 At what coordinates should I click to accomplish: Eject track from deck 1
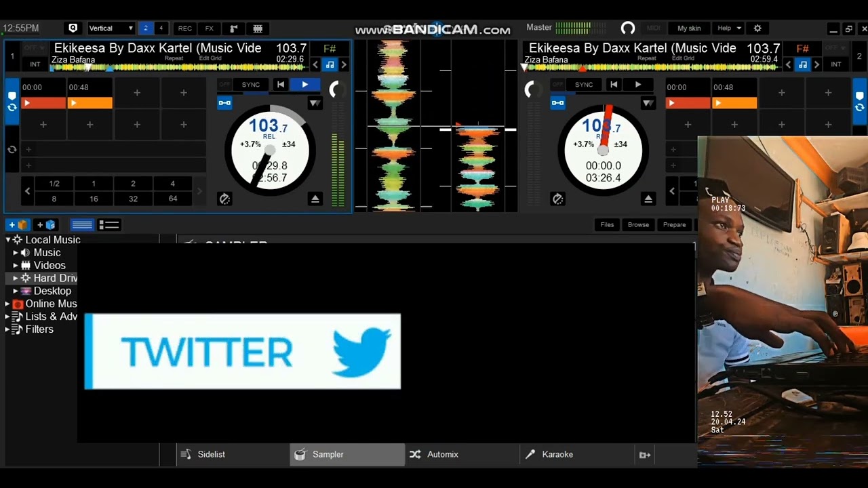pos(315,199)
